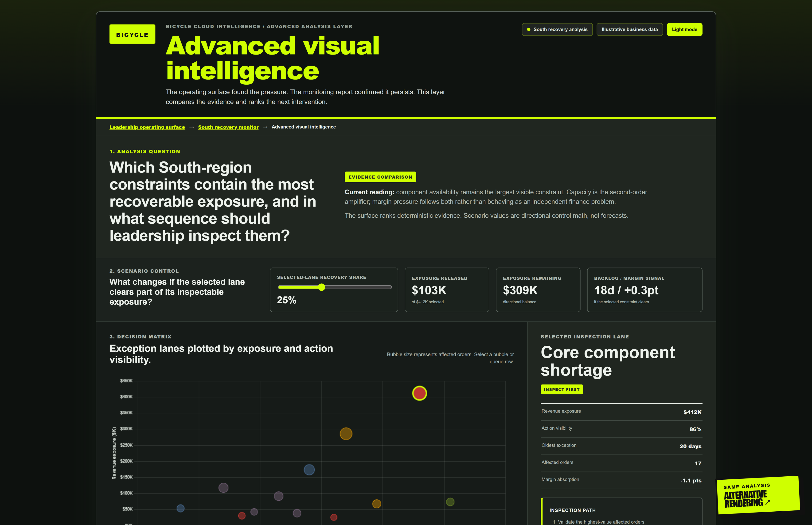This screenshot has width=812, height=525.
Task: Click the Margin absorption -1.1 pts row
Action: [621, 480]
